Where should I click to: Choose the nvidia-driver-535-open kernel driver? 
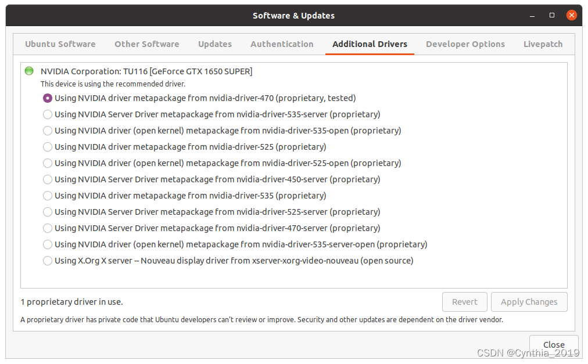coord(47,131)
